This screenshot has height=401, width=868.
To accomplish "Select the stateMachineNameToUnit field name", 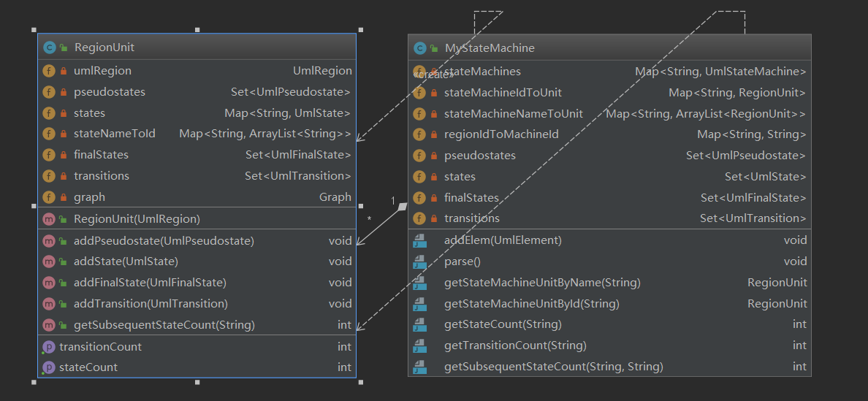I will tap(513, 114).
